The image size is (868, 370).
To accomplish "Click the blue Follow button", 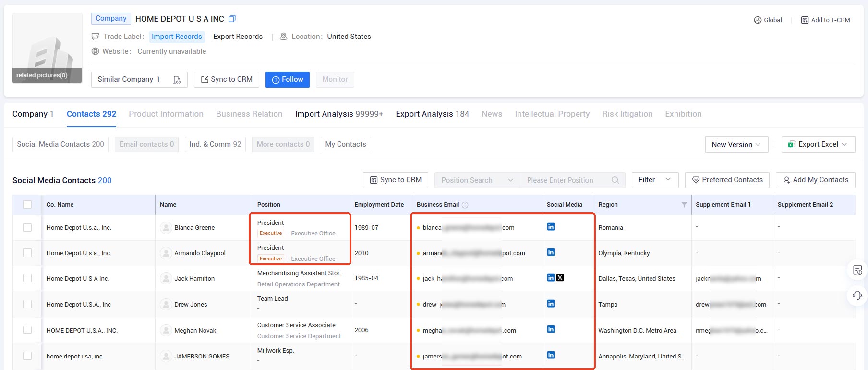I will 288,80.
